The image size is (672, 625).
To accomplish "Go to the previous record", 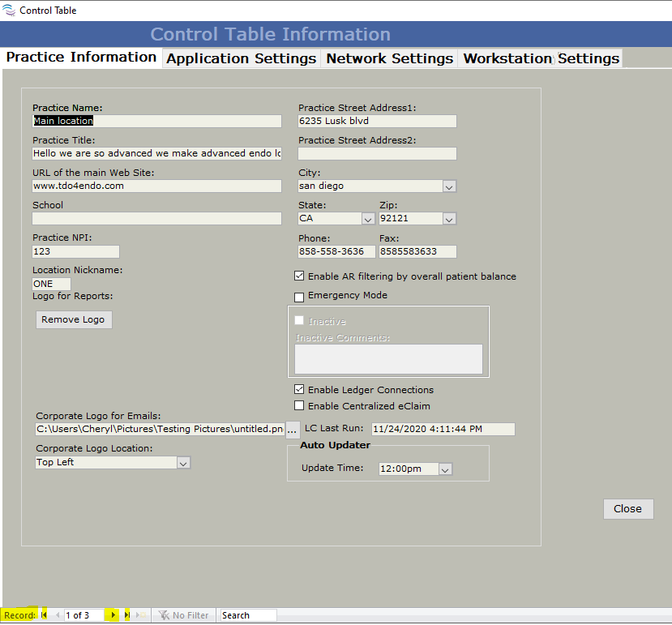I will 58,615.
